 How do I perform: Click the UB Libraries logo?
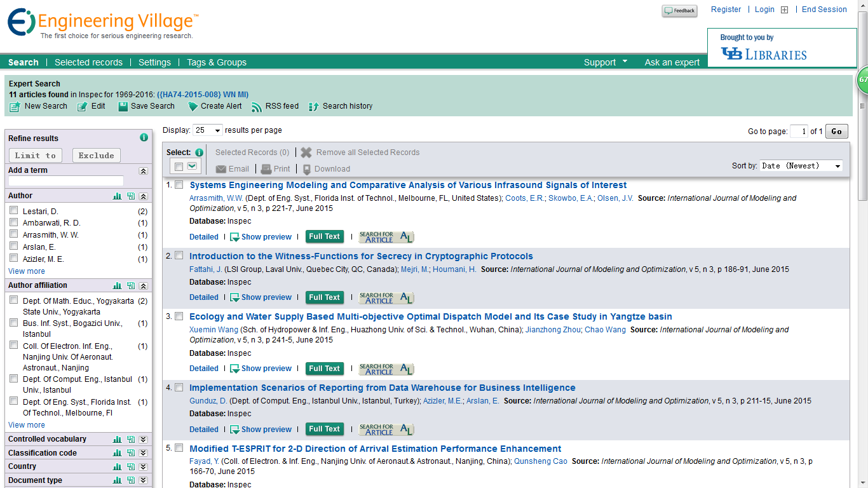click(x=764, y=54)
